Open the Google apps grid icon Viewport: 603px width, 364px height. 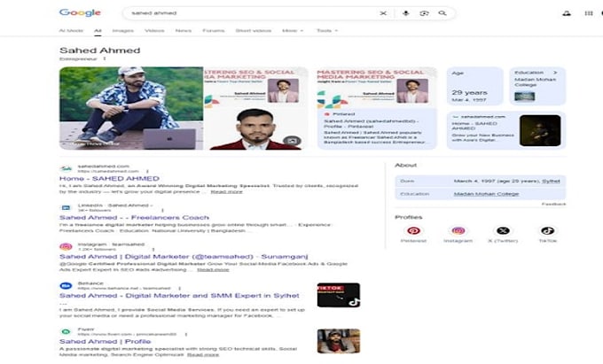click(589, 13)
